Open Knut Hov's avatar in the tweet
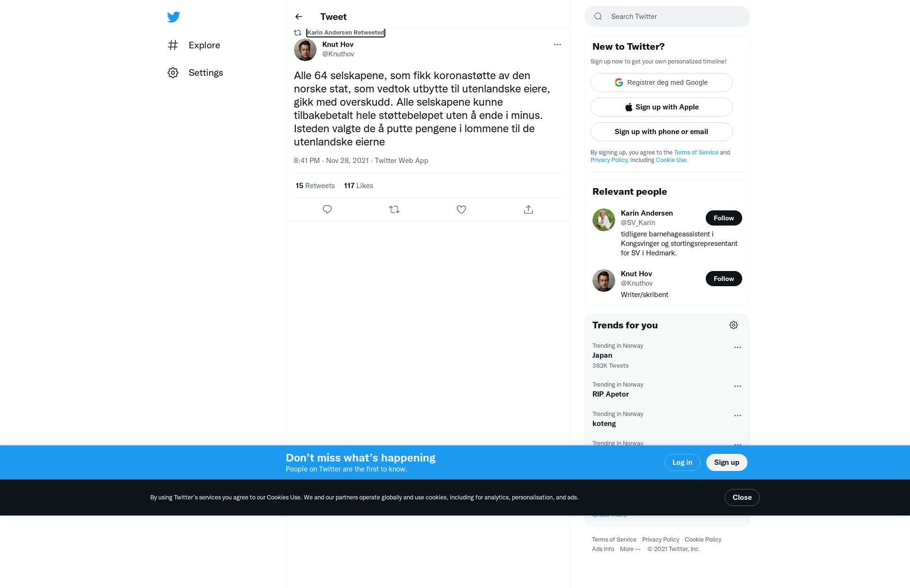Viewport: 910px width, 588px height. pos(305,50)
